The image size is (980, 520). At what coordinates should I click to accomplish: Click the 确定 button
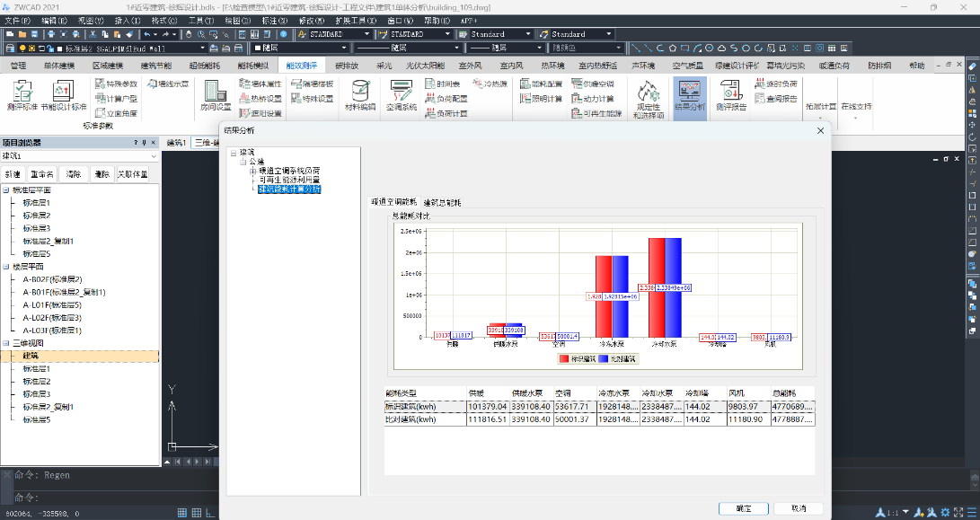click(x=744, y=508)
